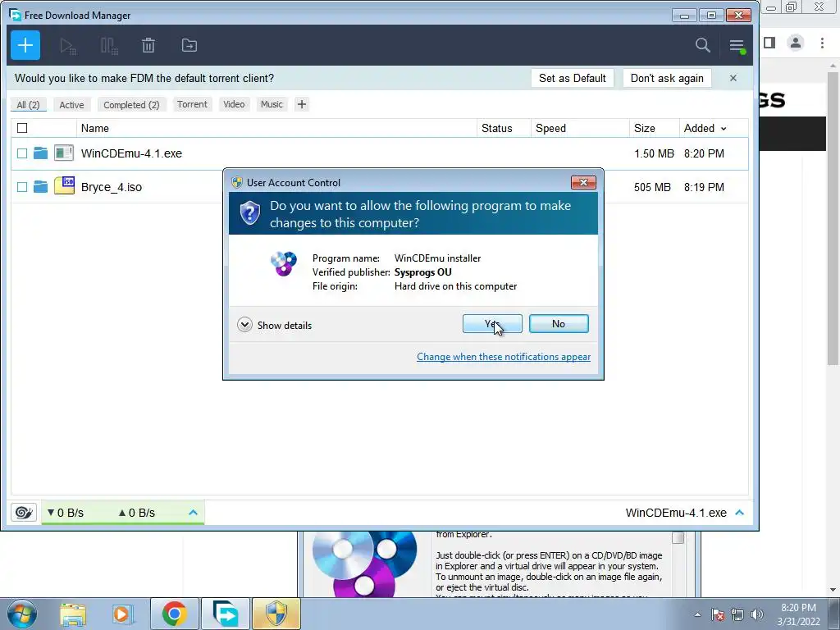Start selected downloads via play icon
840x630 pixels.
(x=68, y=46)
